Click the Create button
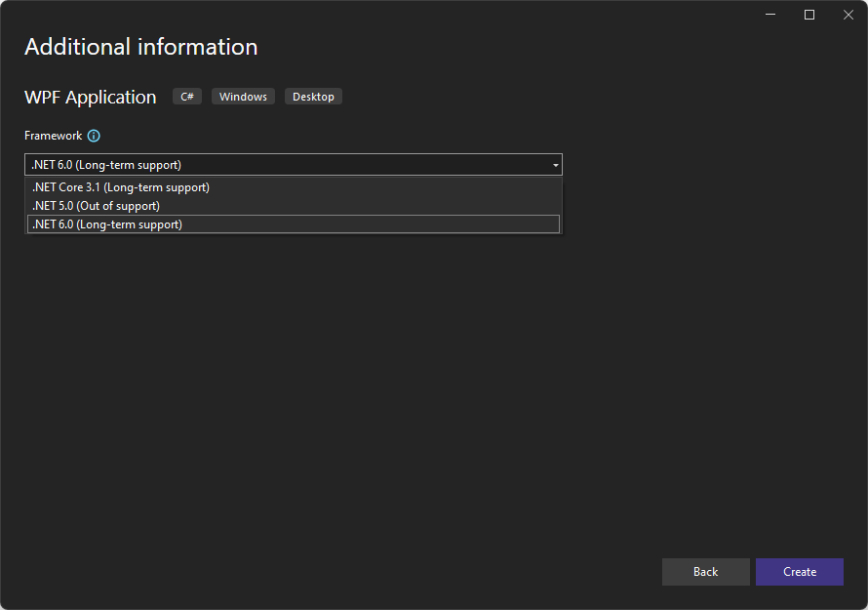Image resolution: width=868 pixels, height=610 pixels. [799, 572]
